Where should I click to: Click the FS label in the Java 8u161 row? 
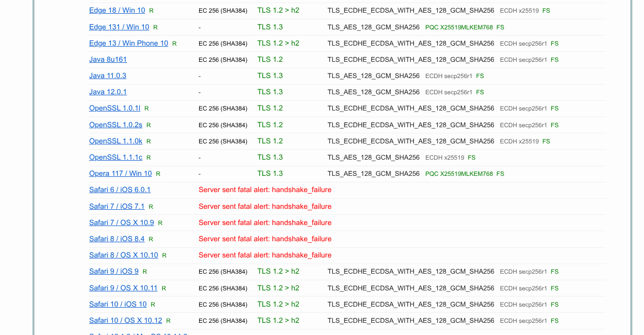555,60
